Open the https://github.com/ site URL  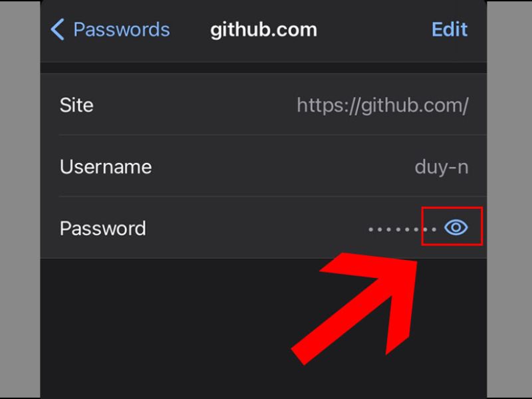[383, 105]
